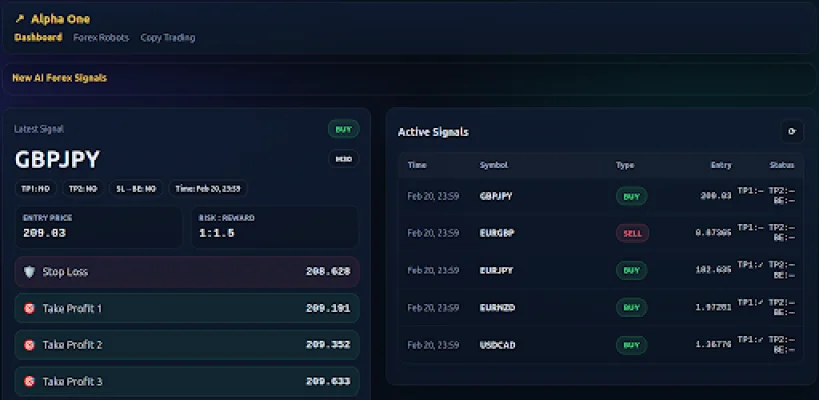819x400 pixels.
Task: Click the Entry column header
Action: pyautogui.click(x=720, y=165)
